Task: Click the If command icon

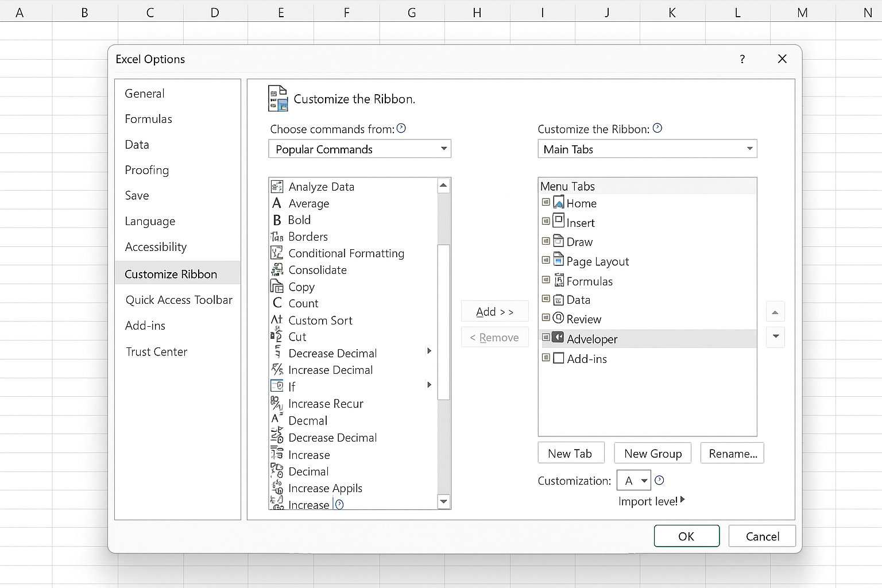Action: click(x=277, y=386)
